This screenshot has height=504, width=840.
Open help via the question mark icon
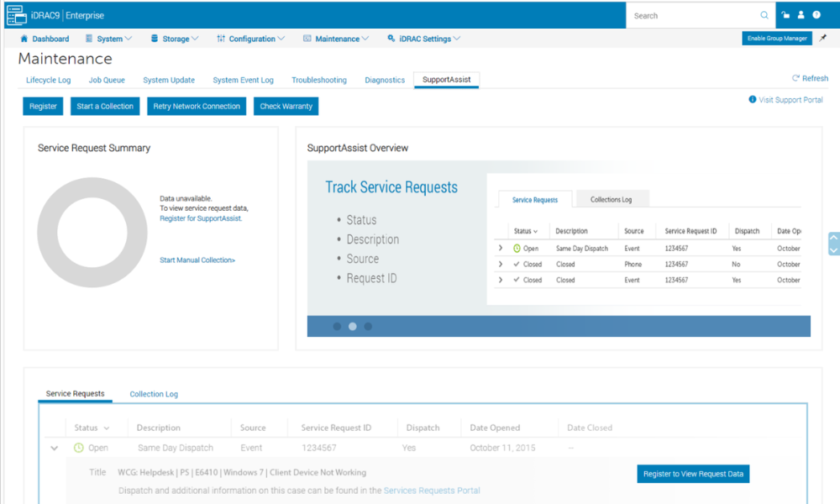(x=816, y=15)
